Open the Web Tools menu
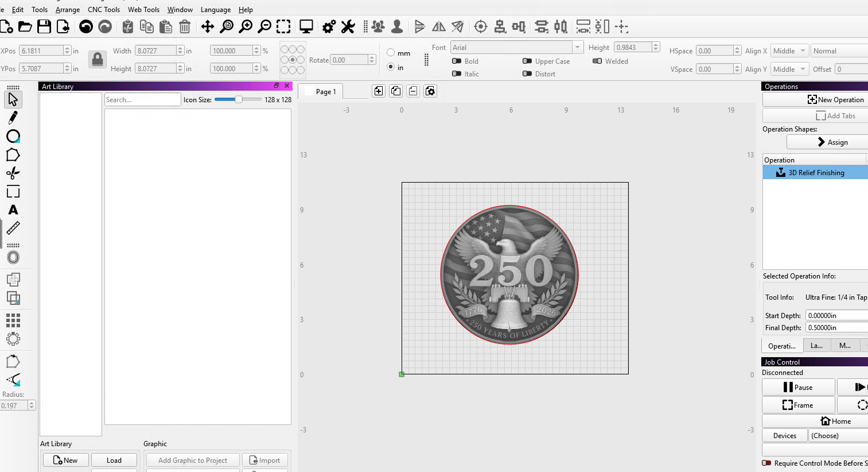This screenshot has width=868, height=472. [x=143, y=10]
